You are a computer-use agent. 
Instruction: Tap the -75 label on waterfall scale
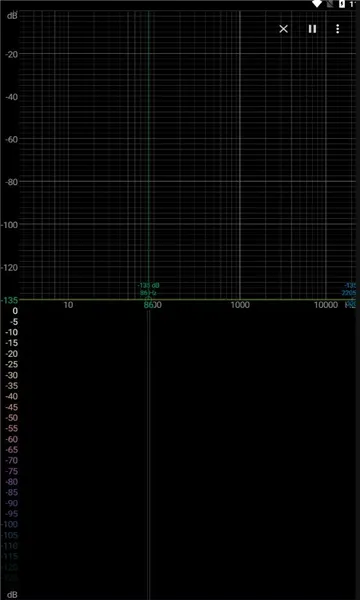tap(11, 471)
